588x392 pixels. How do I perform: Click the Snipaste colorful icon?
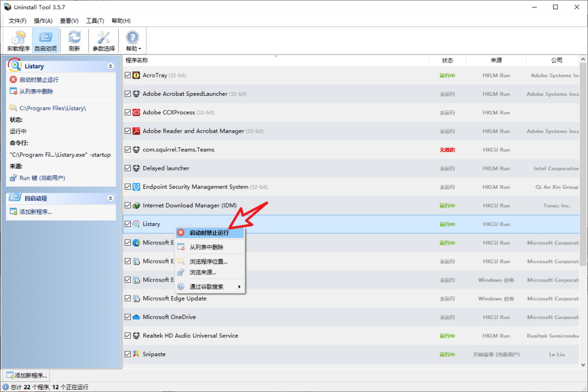tap(136, 354)
